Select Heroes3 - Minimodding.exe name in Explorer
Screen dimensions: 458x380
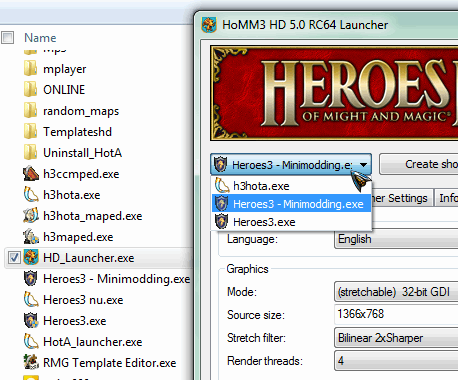pyautogui.click(x=117, y=279)
